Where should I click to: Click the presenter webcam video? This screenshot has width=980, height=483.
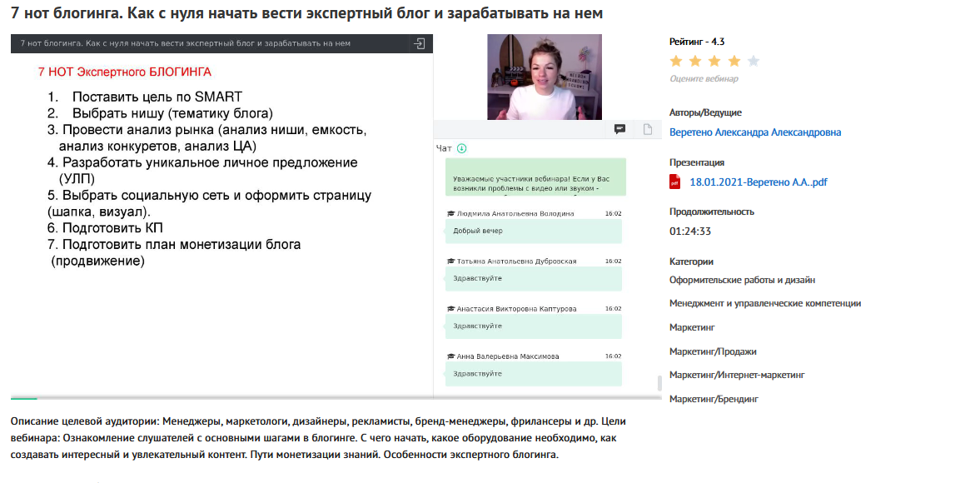(544, 77)
